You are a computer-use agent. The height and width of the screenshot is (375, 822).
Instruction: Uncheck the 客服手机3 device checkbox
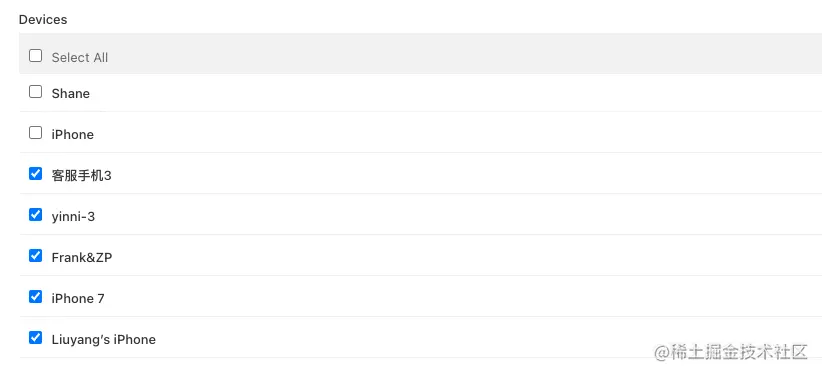pyautogui.click(x=36, y=174)
